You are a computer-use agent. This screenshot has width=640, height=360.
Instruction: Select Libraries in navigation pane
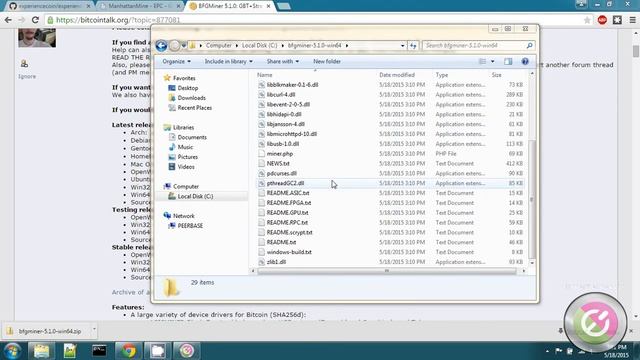coord(183,127)
